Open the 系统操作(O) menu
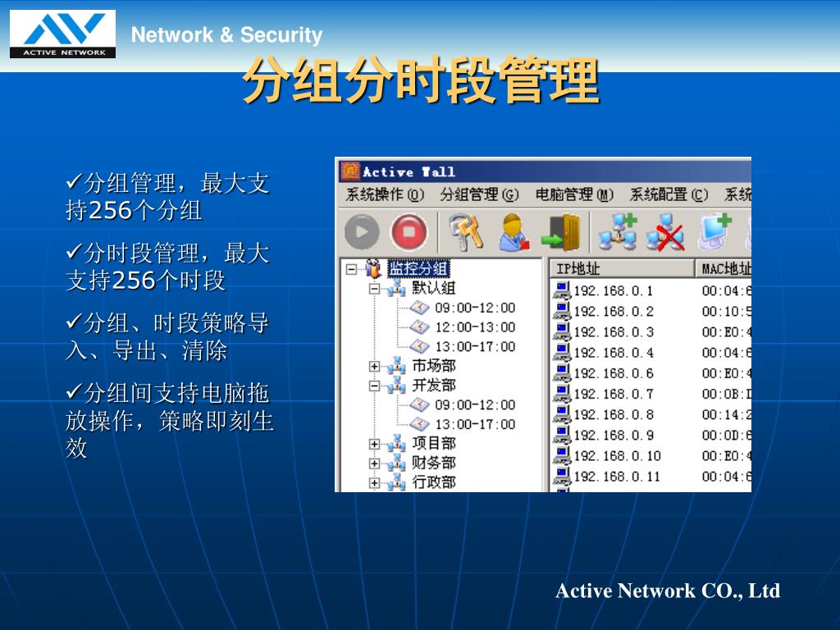840x630 pixels. [x=385, y=194]
